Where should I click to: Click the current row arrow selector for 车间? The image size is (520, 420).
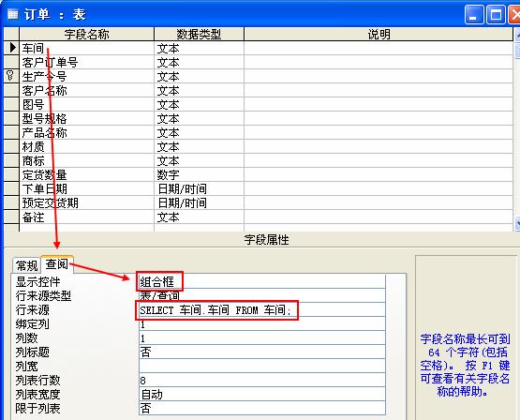pyautogui.click(x=11, y=48)
